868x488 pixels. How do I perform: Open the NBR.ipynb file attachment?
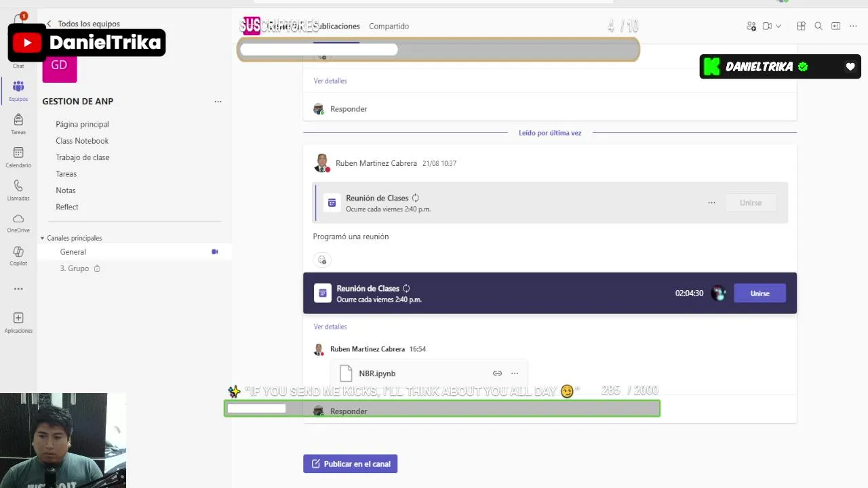coord(377,373)
